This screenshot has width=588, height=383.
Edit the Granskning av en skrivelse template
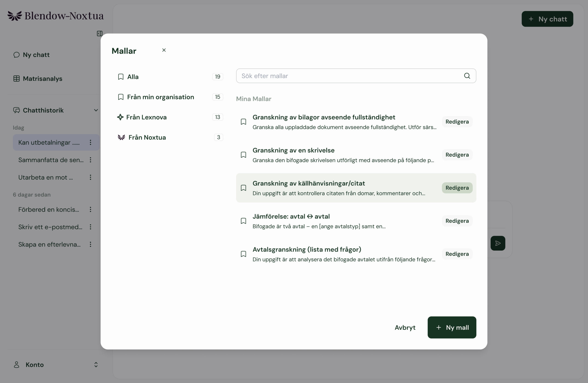[x=457, y=155]
